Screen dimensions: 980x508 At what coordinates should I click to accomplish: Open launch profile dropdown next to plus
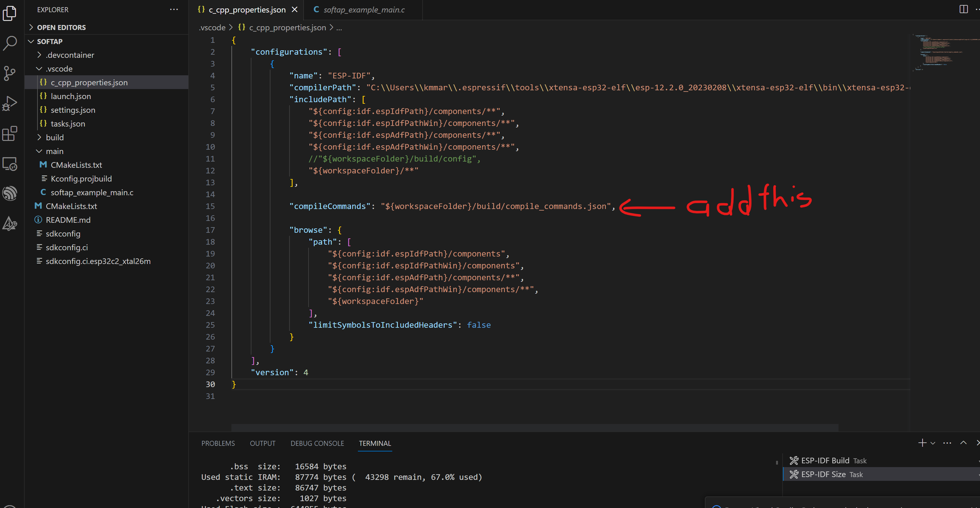(x=933, y=443)
